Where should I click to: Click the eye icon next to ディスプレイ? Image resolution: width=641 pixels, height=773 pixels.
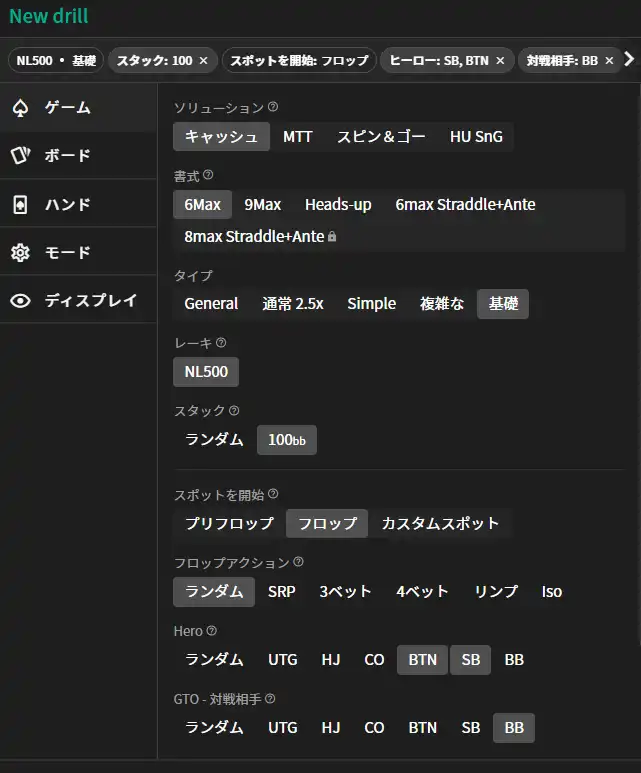tap(20, 301)
